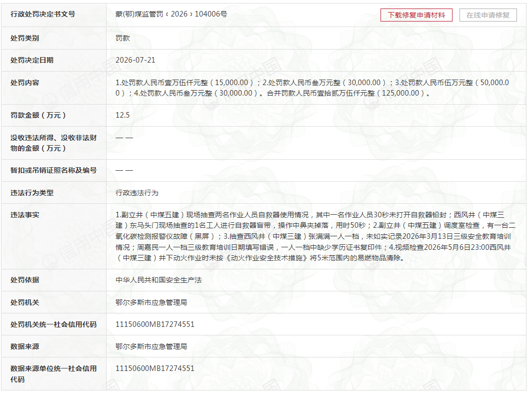This screenshot has height=398, width=532.
Task: Click the 处罚机关 label
Action: click(25, 302)
